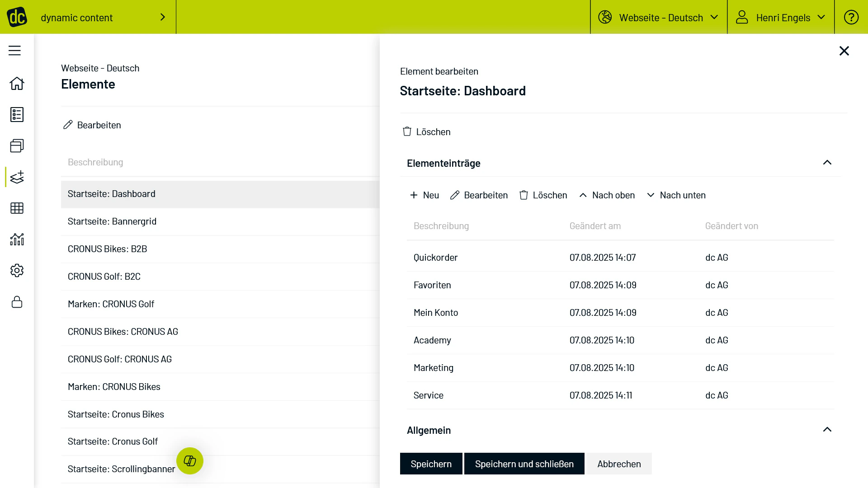Select the Quickorder entry
Image resolution: width=868 pixels, height=488 pixels.
coord(620,258)
